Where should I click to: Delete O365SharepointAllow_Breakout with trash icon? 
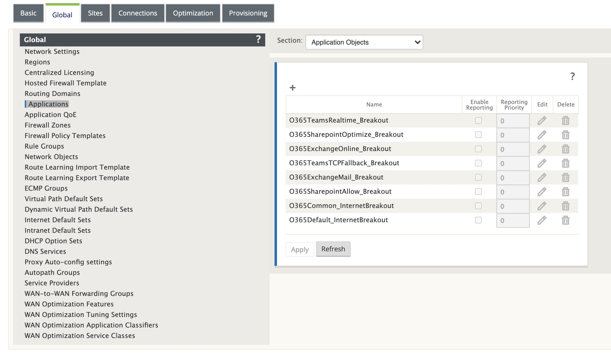(x=565, y=192)
